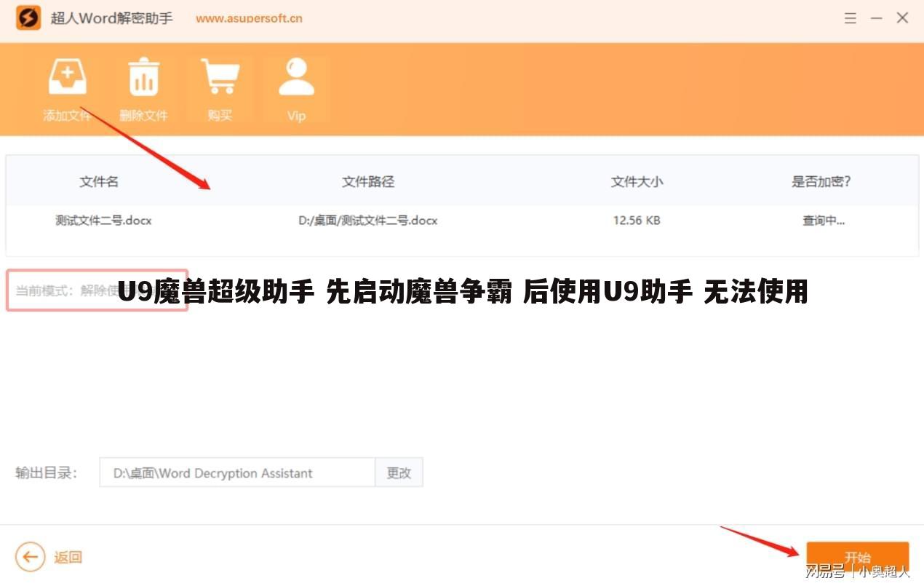
Task: Click the 输出目录 label
Action: point(47,472)
